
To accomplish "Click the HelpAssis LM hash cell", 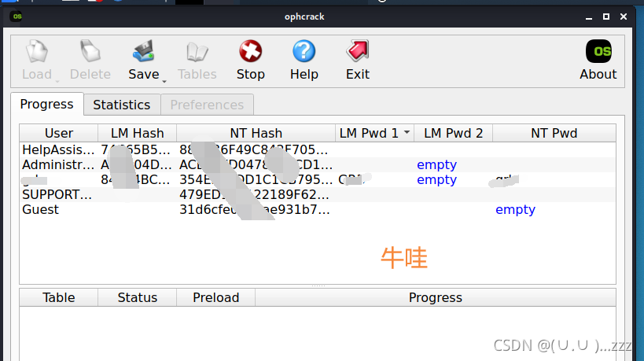I will [x=135, y=150].
